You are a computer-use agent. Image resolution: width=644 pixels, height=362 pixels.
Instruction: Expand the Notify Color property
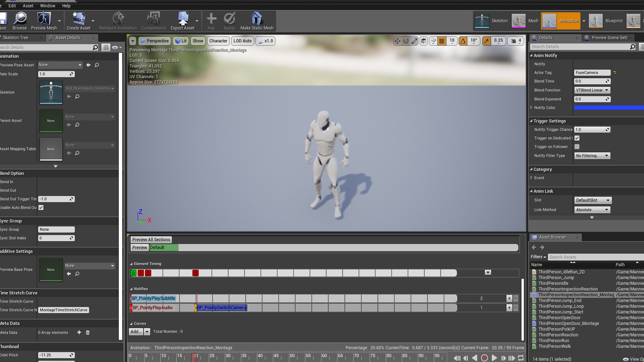pos(531,107)
